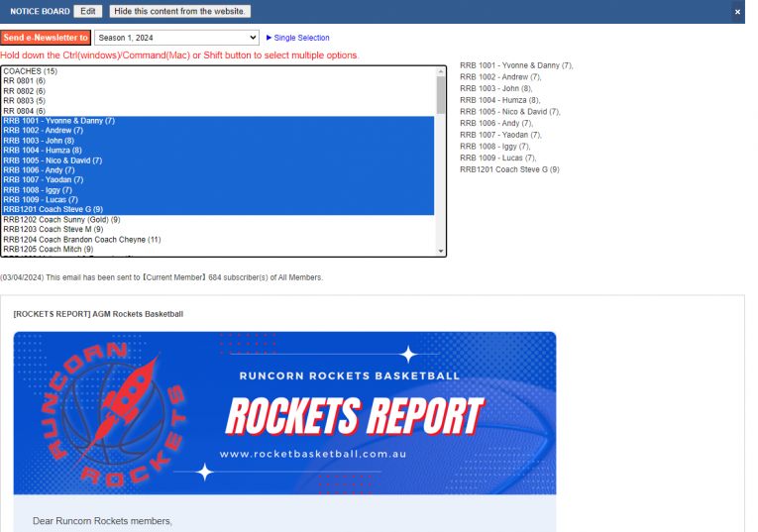The width and height of the screenshot is (758, 532).
Task: Click the listbox scroll down arrow
Action: coord(440,251)
